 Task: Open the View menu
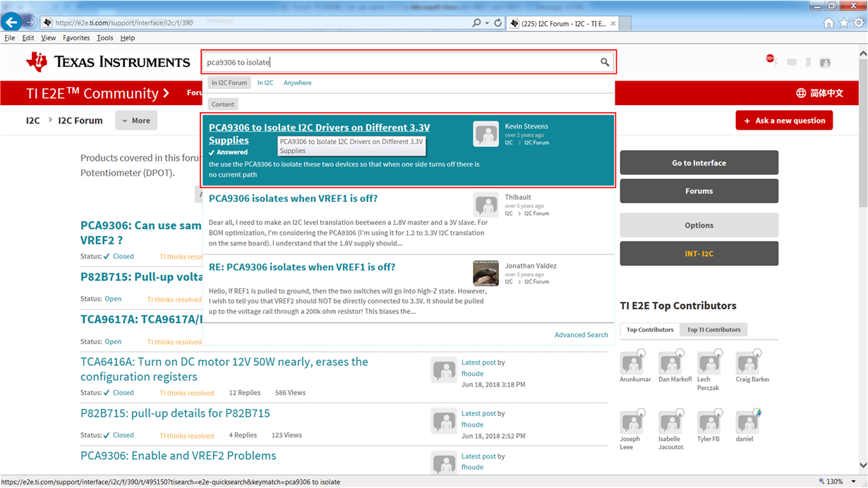click(49, 38)
